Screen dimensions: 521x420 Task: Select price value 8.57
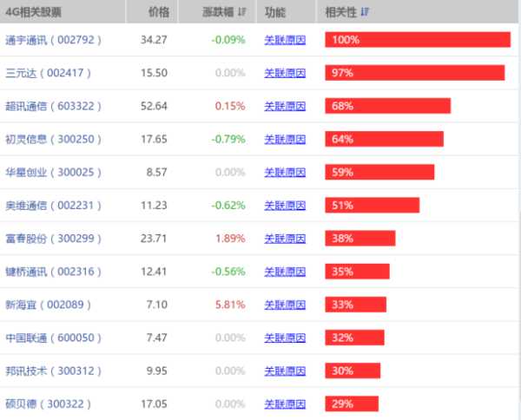click(x=156, y=173)
